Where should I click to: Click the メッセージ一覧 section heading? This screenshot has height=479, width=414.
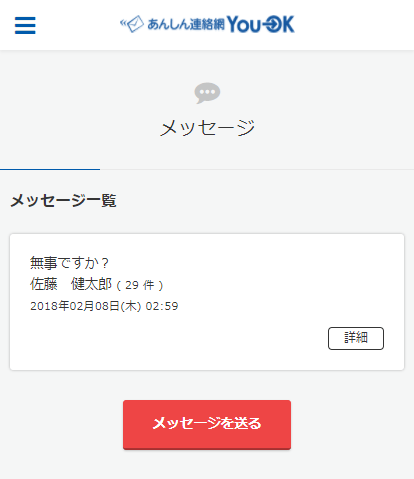pyautogui.click(x=63, y=201)
